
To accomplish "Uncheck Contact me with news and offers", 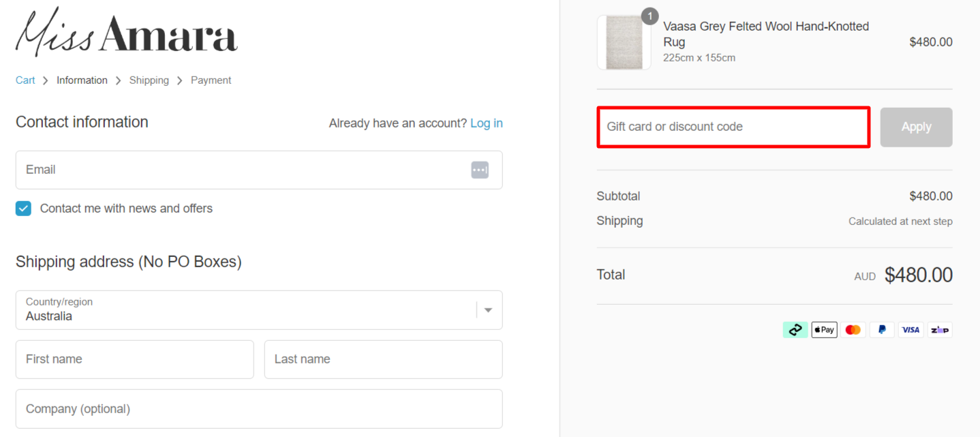I will coord(22,208).
